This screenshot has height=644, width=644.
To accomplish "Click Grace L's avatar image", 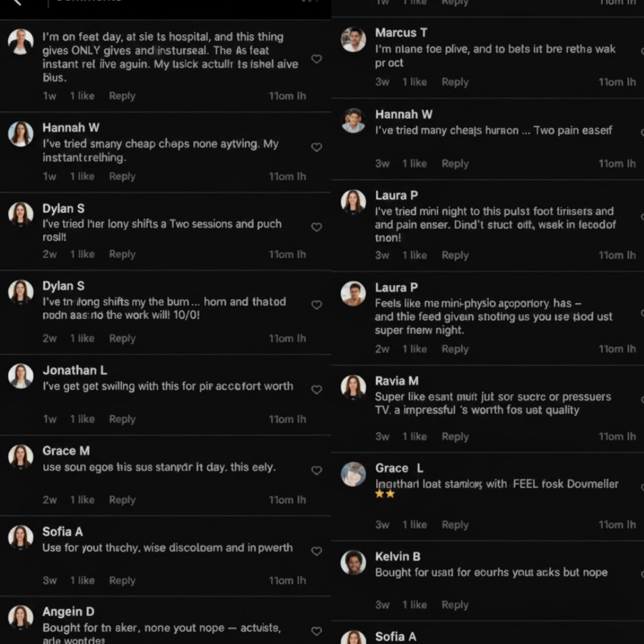I will (353, 474).
